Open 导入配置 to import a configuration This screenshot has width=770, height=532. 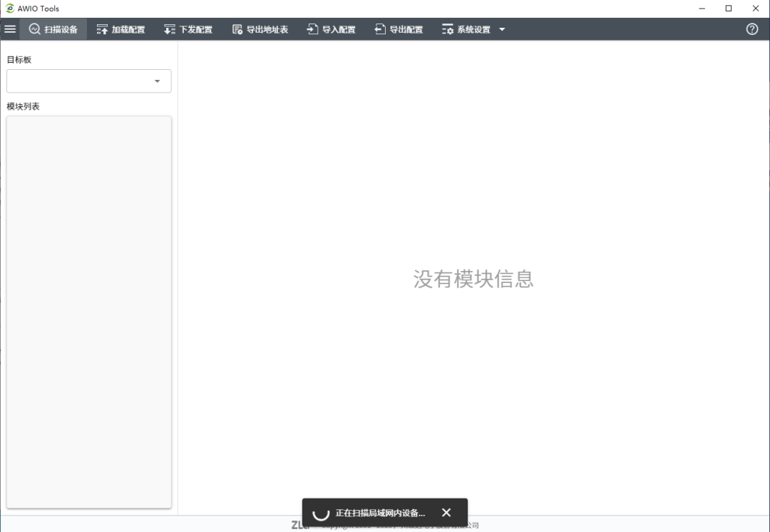click(x=331, y=29)
